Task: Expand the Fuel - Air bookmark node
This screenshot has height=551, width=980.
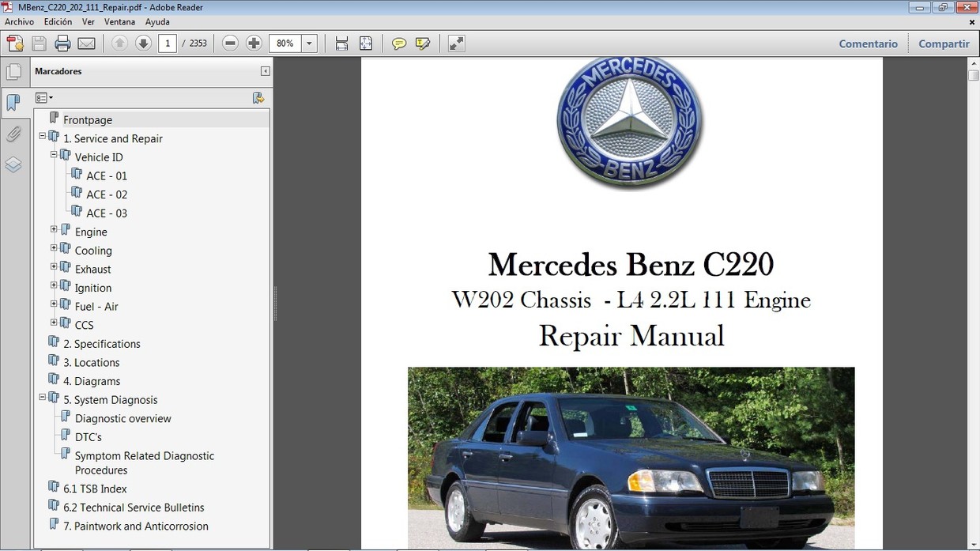Action: (54, 304)
